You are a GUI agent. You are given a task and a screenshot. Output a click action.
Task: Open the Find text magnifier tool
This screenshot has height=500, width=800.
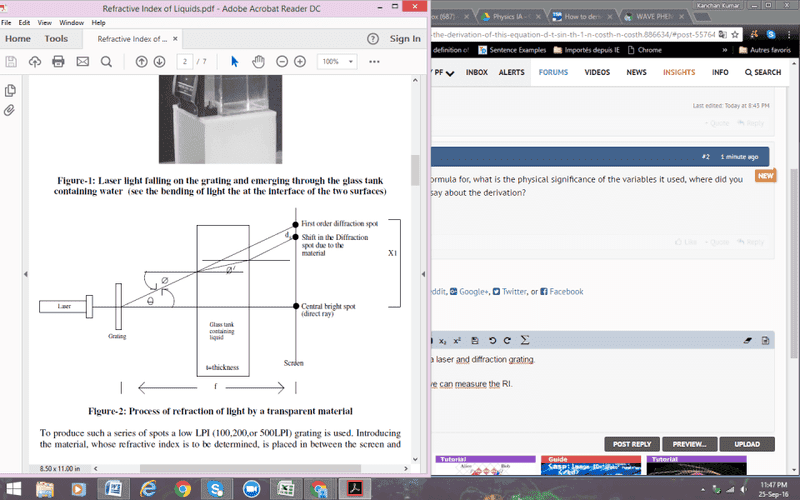pyautogui.click(x=106, y=61)
